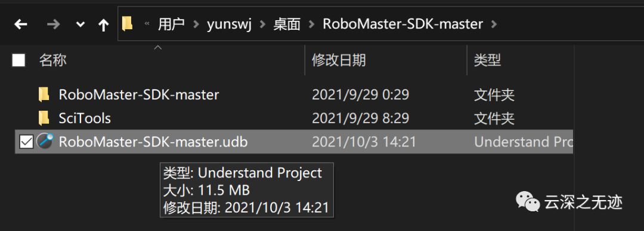Uncheck the RoboMaster-SDK-master.udb checkbox
Screen dimensions: 644x231
pos(26,142)
